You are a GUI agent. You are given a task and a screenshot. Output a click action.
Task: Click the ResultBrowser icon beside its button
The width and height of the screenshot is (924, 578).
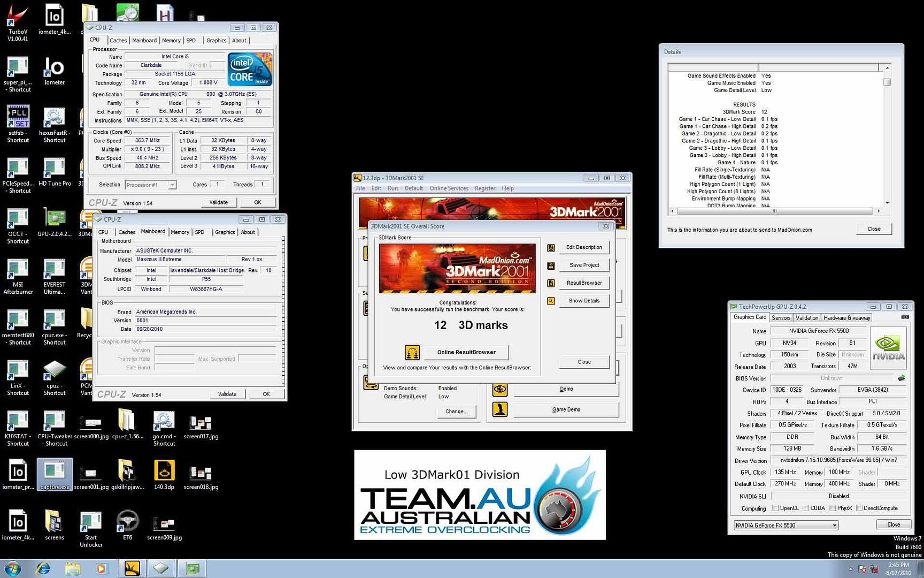(x=551, y=283)
